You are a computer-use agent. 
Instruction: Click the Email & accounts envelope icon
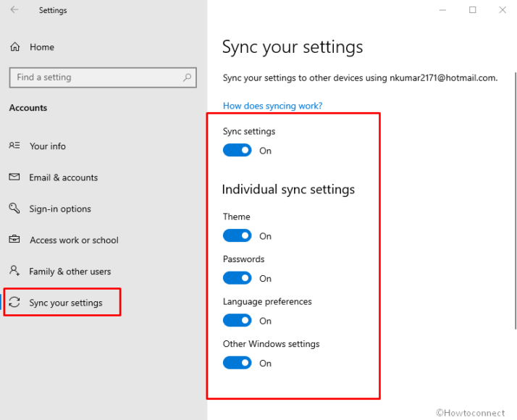pyautogui.click(x=14, y=177)
